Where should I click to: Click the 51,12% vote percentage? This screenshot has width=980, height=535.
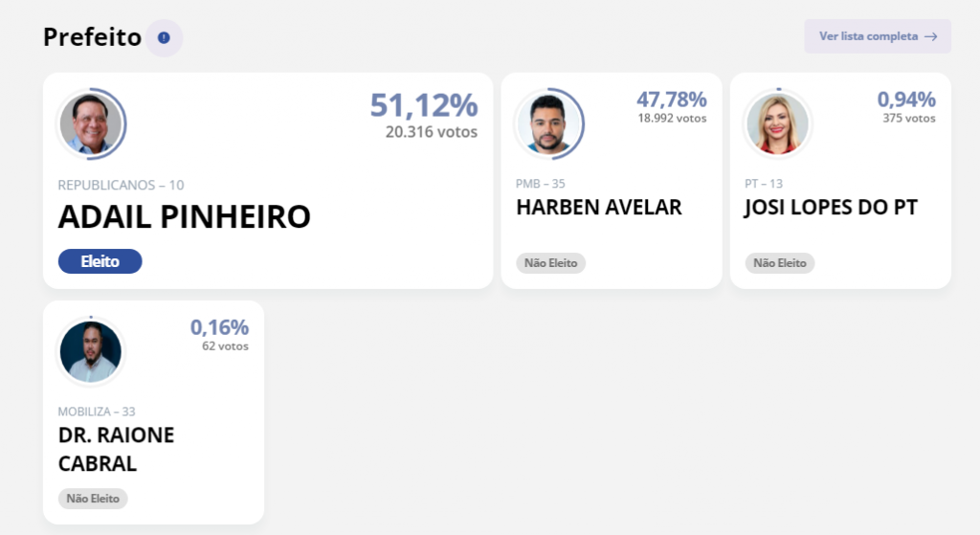423,105
